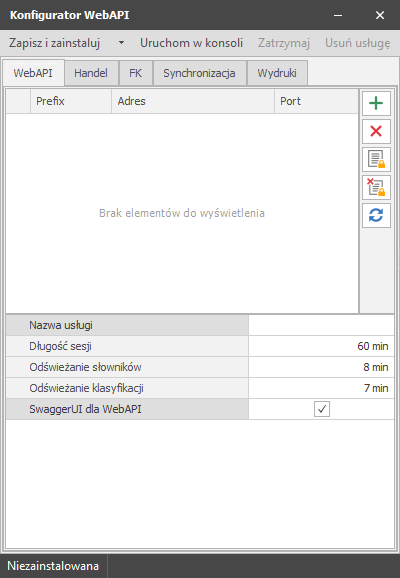400x578 pixels.
Task: Click the Prefix column header
Action: click(x=71, y=101)
